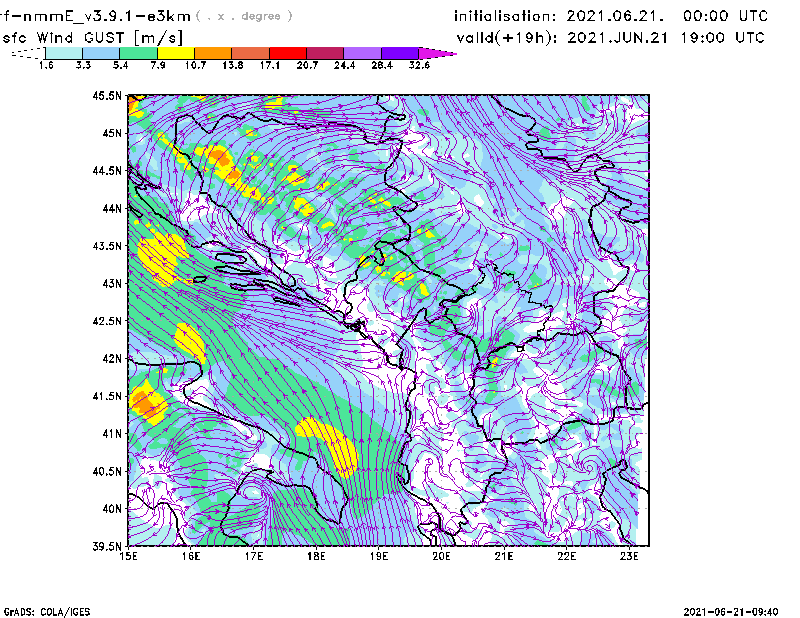Click the legend value '13.8'
This screenshot has height=618, width=800.
point(233,65)
